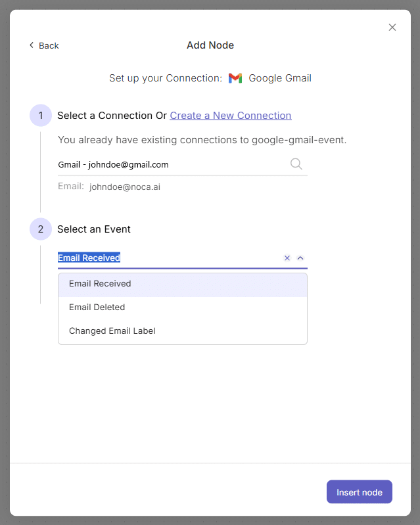Click the Select an Event heading
The width and height of the screenshot is (420, 525).
94,229
